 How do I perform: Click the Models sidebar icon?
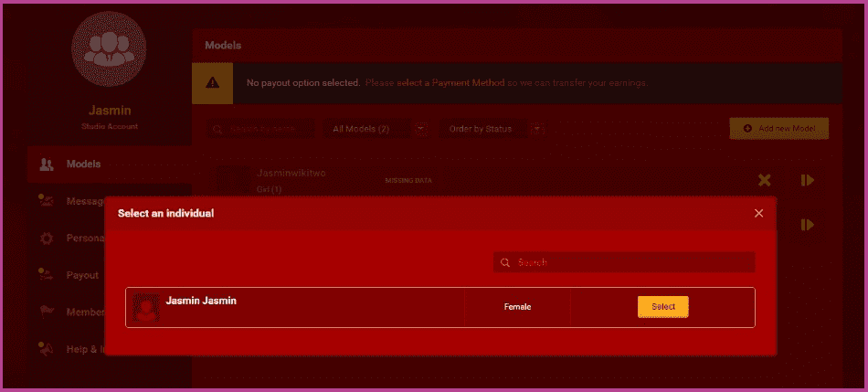pyautogui.click(x=47, y=164)
